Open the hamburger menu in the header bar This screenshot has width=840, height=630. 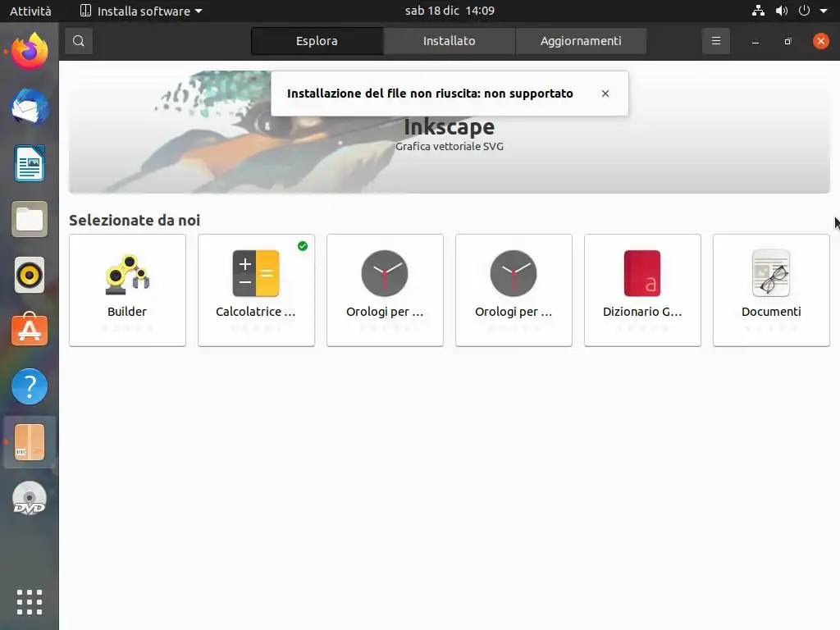(x=715, y=41)
